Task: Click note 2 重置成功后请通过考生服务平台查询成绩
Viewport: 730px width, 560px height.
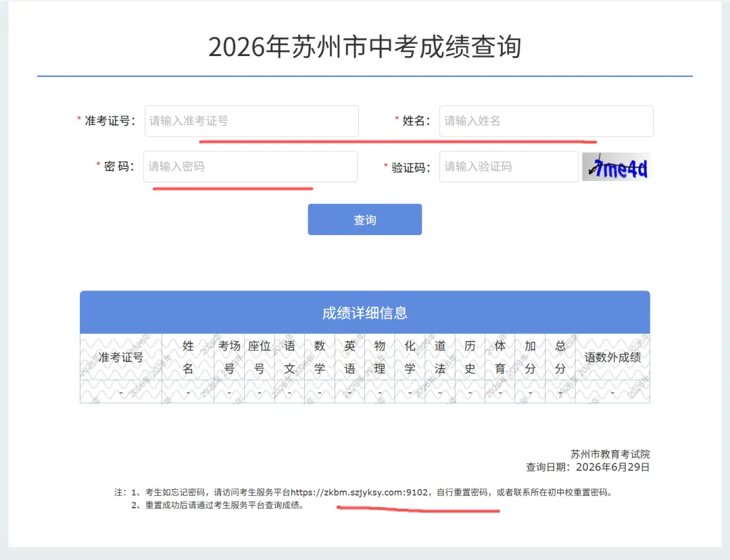Action: point(218,505)
